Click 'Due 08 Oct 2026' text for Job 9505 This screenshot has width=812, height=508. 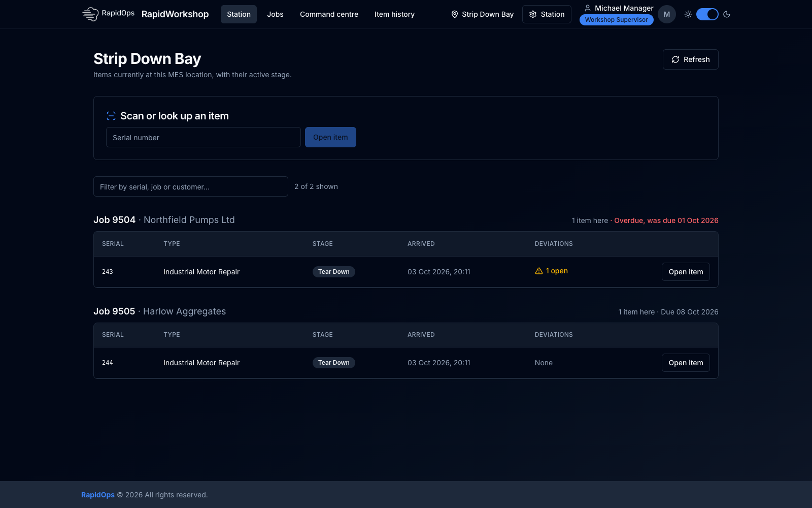pos(690,312)
